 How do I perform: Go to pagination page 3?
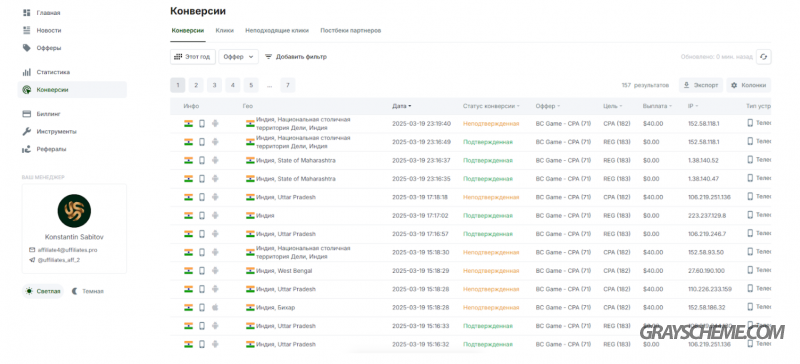(214, 85)
